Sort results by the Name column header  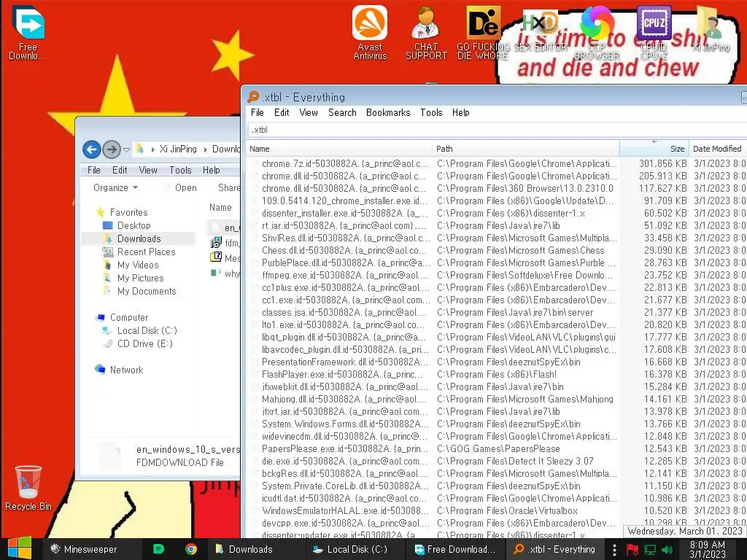[x=338, y=149]
